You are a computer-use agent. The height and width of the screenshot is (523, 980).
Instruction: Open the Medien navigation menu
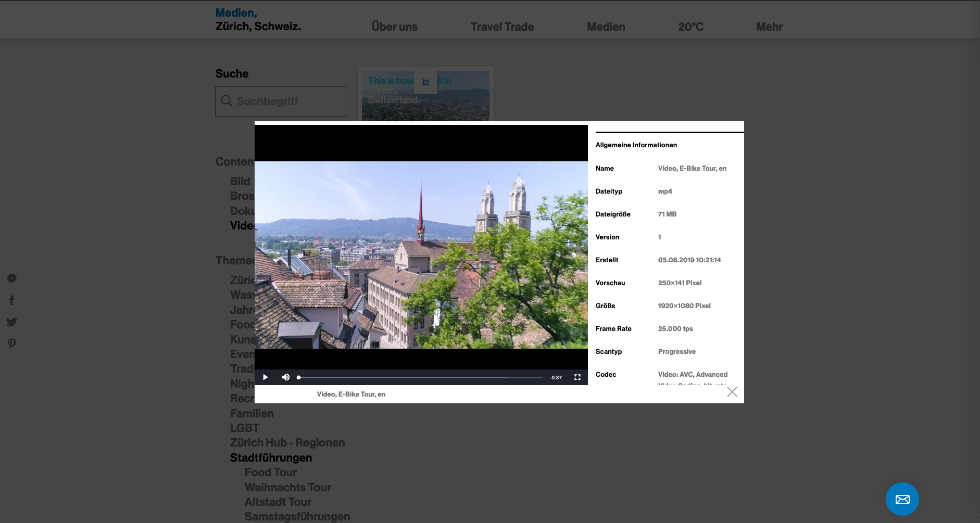606,27
